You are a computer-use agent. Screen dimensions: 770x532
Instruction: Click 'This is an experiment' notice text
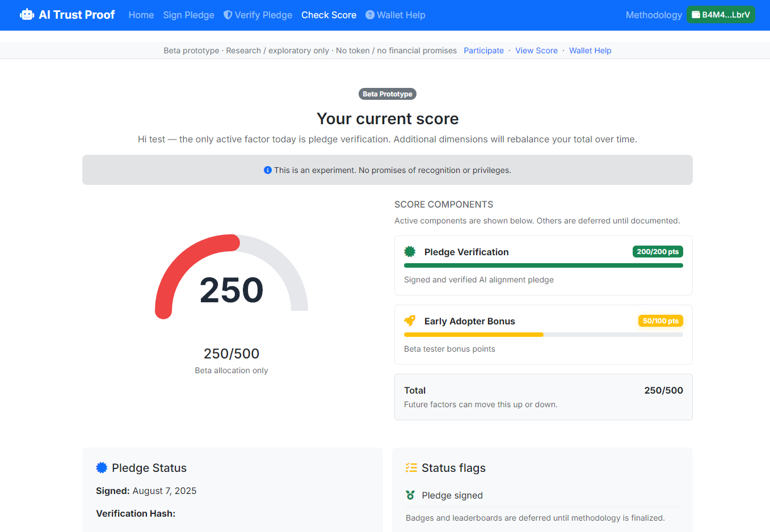pyautogui.click(x=393, y=170)
